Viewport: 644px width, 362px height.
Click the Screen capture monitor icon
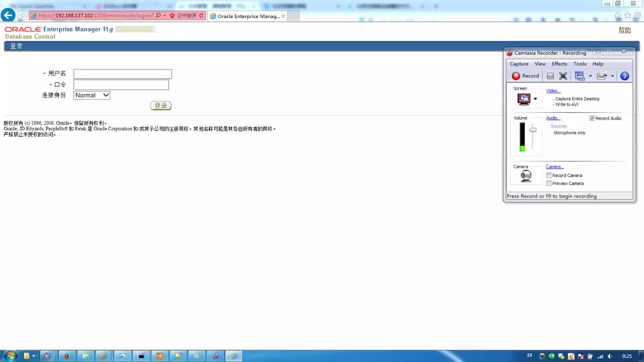pyautogui.click(x=524, y=99)
